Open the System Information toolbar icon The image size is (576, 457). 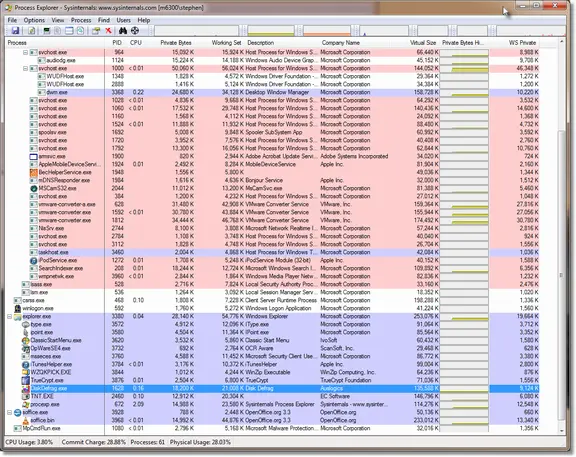(x=47, y=31)
